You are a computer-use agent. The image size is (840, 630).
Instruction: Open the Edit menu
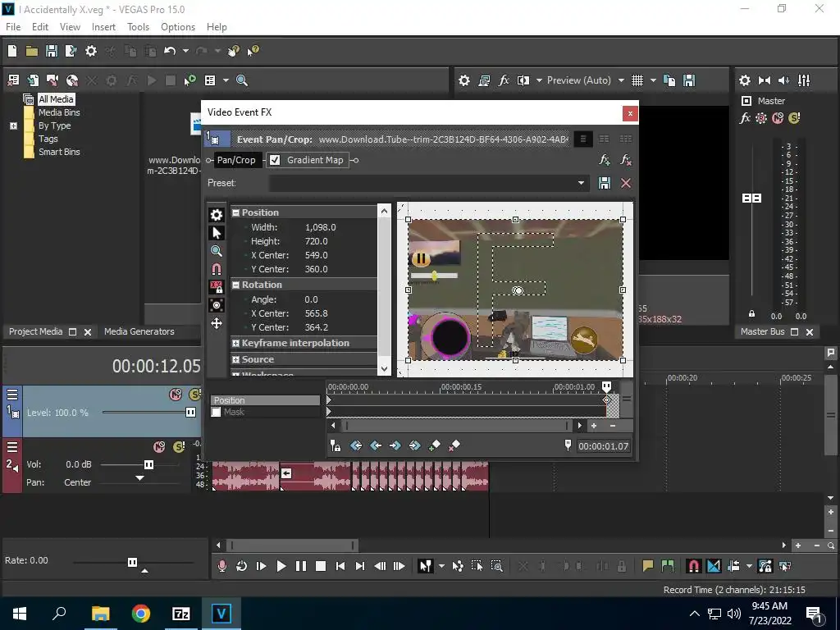coord(40,27)
